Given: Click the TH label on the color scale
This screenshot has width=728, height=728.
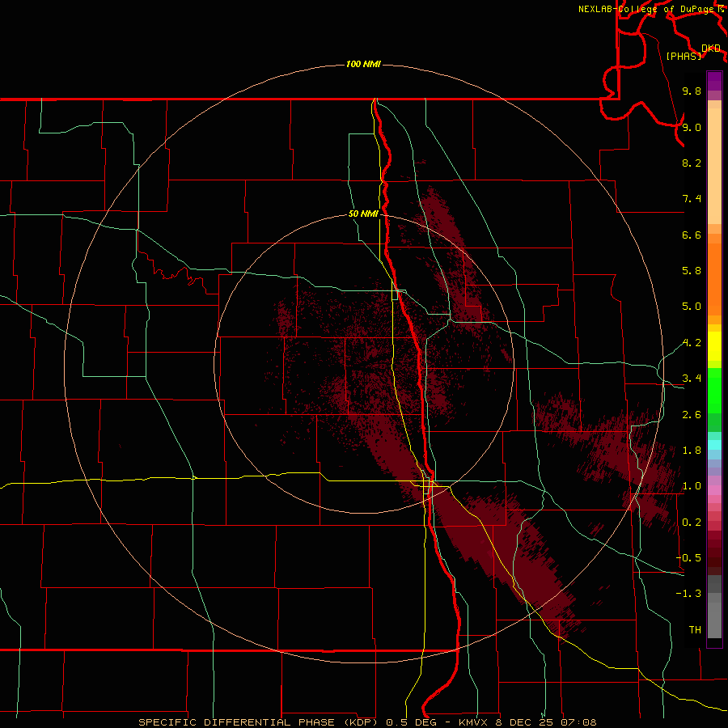Looking at the screenshot, I should (x=695, y=630).
